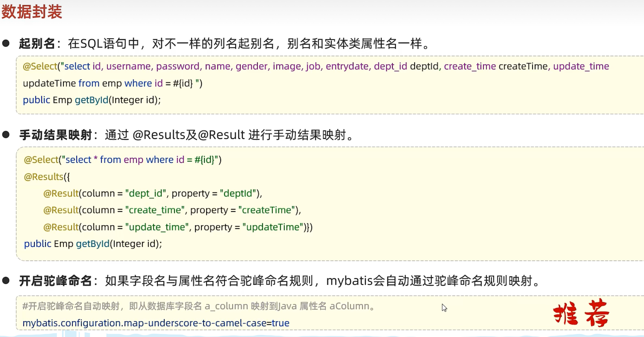
Task: Click the "deptId" property string
Action: click(x=238, y=193)
